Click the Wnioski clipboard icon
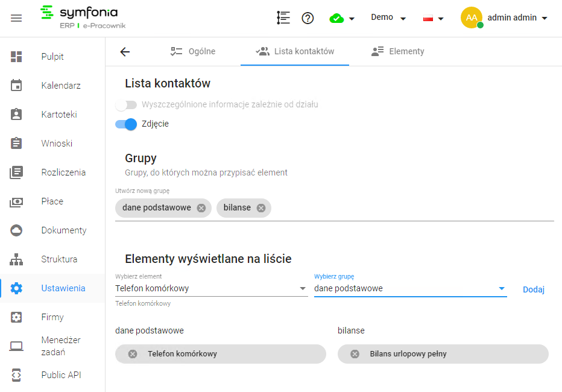 (16, 144)
